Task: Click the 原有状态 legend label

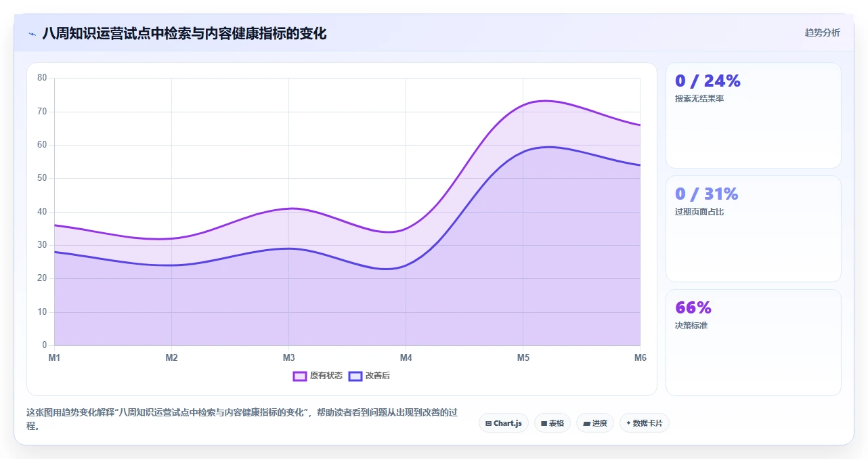Action: tap(326, 376)
